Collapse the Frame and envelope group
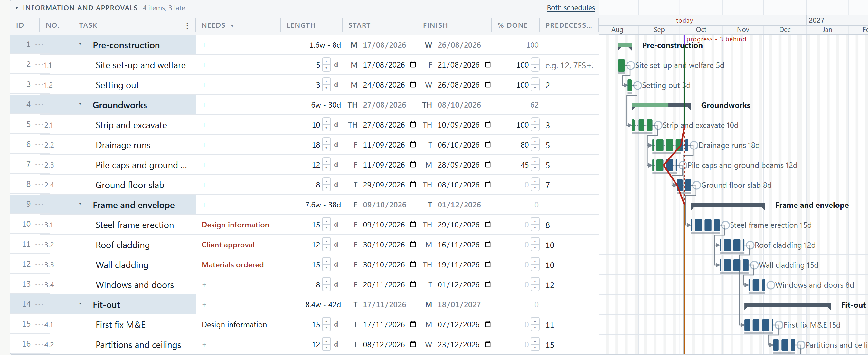868x355 pixels. point(80,204)
